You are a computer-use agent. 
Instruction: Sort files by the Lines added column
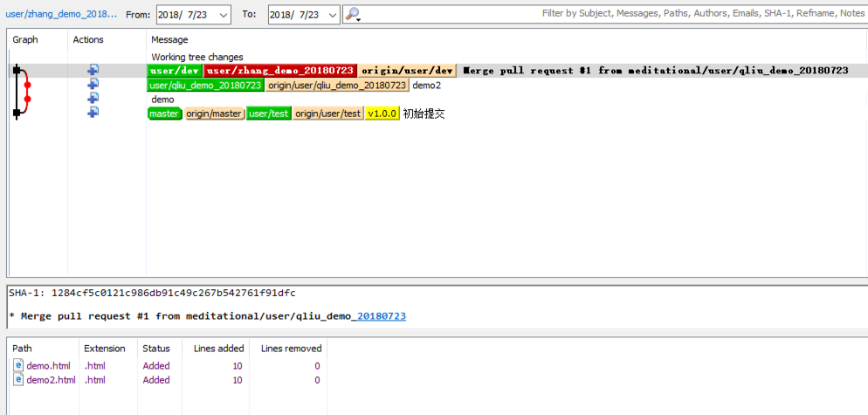pyautogui.click(x=217, y=348)
